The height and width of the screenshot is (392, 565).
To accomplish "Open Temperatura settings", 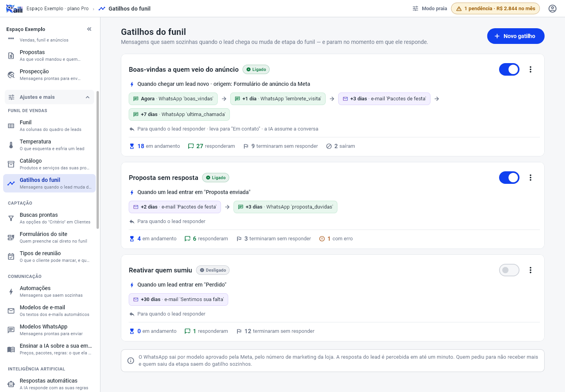I will 49,145.
